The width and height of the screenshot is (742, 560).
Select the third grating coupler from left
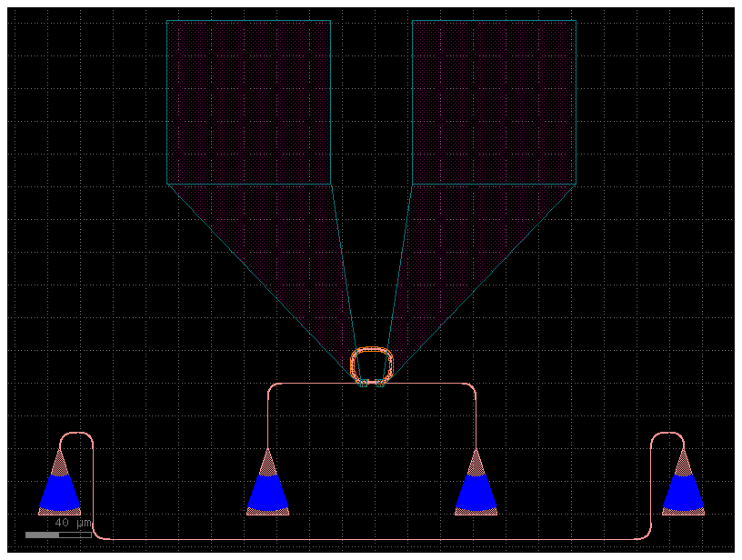tap(476, 492)
